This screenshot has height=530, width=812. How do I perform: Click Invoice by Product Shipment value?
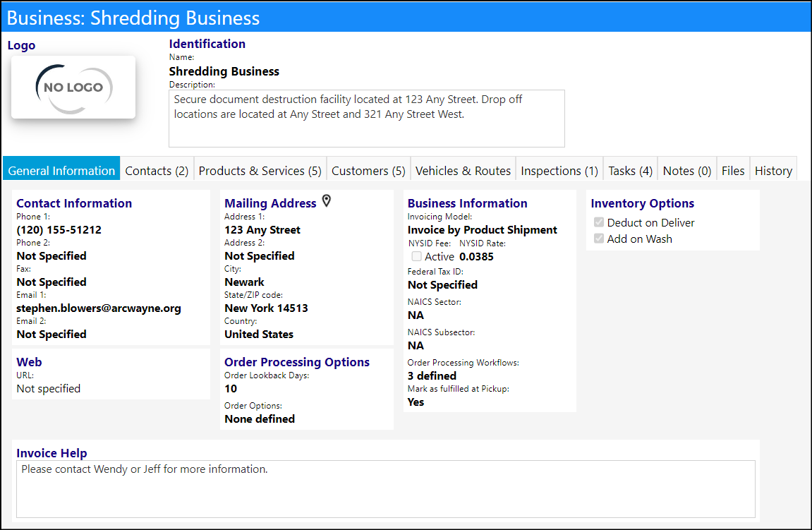[x=482, y=230]
